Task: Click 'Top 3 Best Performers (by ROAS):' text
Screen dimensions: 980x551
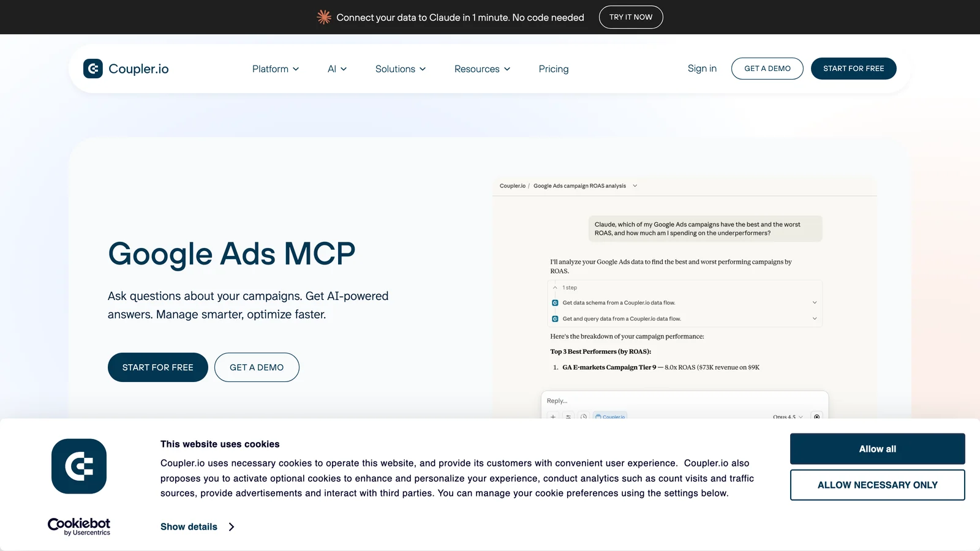Action: tap(600, 351)
